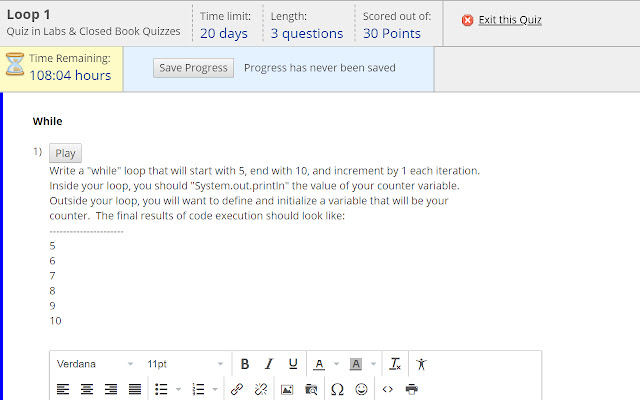Insert special character with Omega icon
This screenshot has height=400, width=640.
click(337, 389)
